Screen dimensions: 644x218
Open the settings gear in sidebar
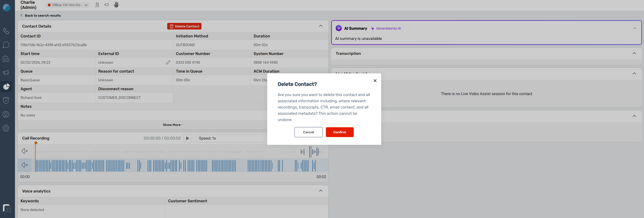(x=6, y=128)
